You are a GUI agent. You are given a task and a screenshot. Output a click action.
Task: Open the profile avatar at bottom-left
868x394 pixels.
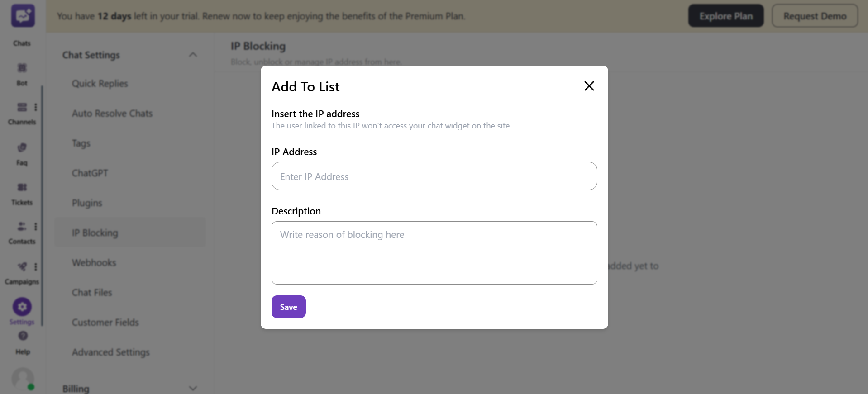21,380
